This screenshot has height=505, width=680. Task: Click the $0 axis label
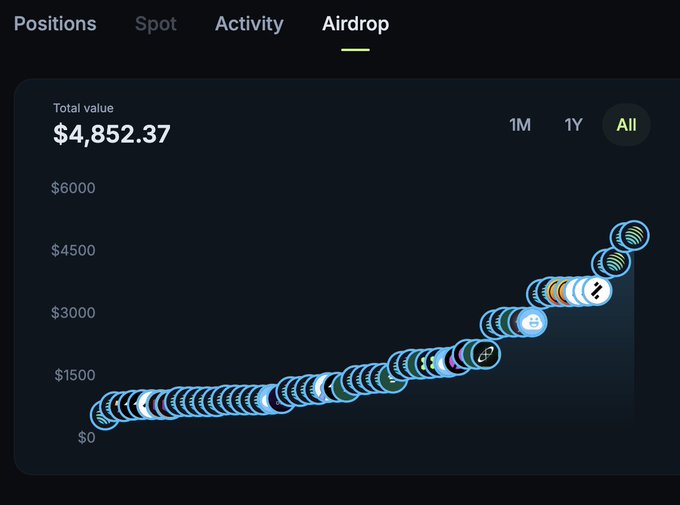86,437
